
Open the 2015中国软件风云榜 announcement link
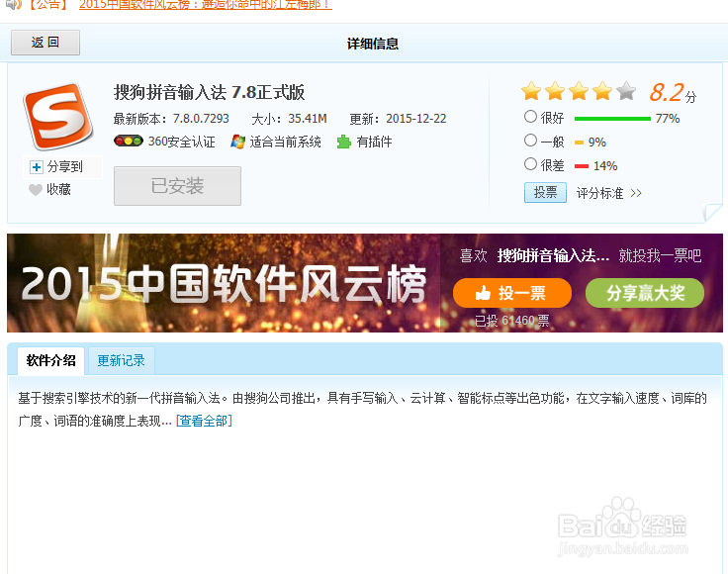[205, 5]
